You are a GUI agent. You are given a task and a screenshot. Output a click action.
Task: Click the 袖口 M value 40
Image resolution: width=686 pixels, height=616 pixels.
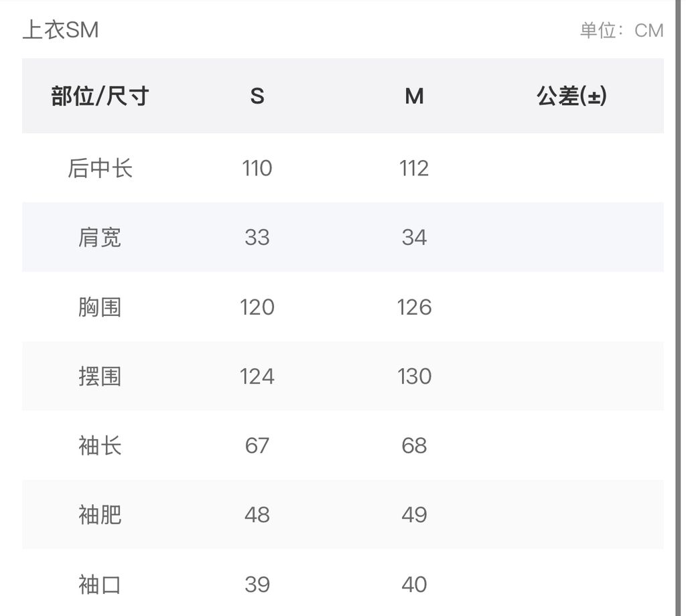414,585
